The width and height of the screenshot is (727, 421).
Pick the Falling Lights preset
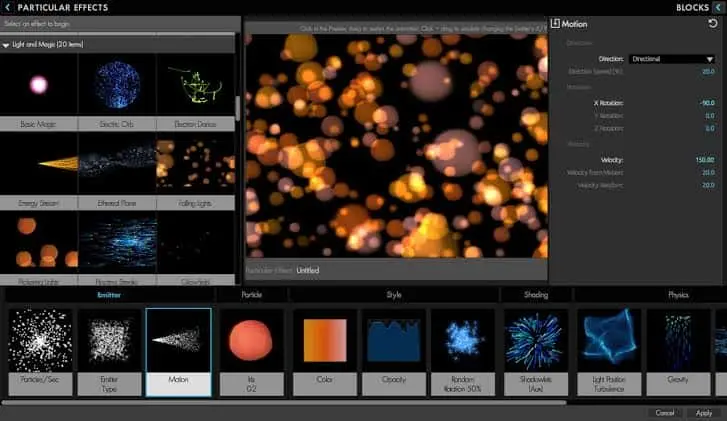[195, 171]
